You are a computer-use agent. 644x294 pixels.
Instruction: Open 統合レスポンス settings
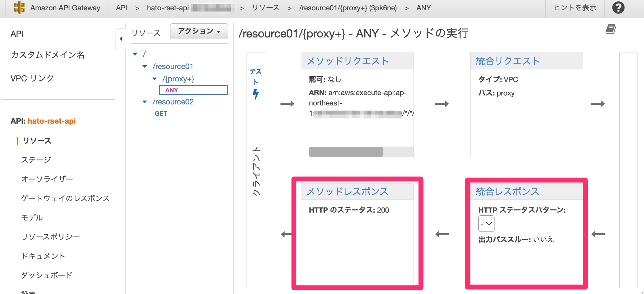(x=507, y=192)
